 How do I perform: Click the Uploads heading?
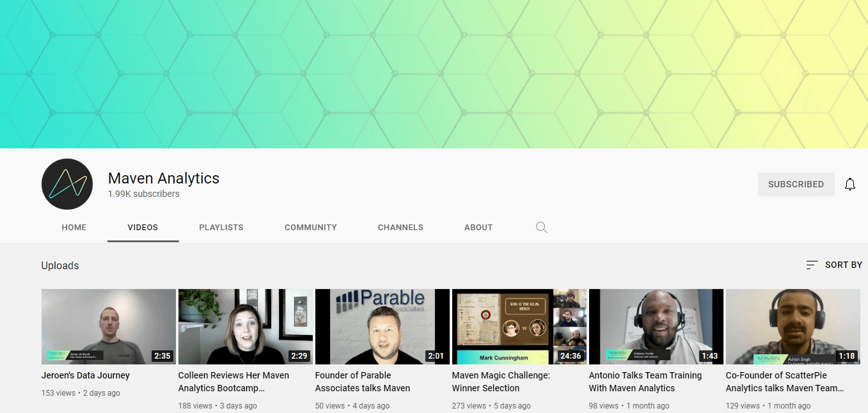pyautogui.click(x=60, y=265)
